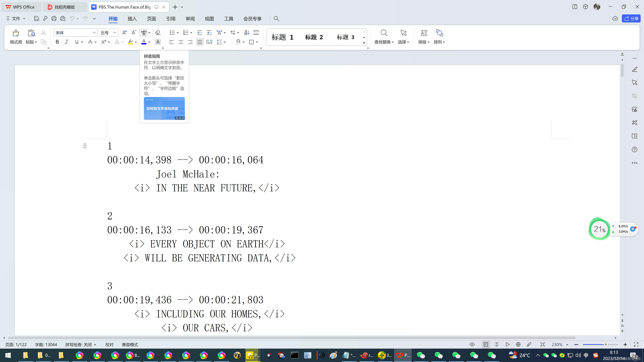Toggle italic formatting

point(67,42)
